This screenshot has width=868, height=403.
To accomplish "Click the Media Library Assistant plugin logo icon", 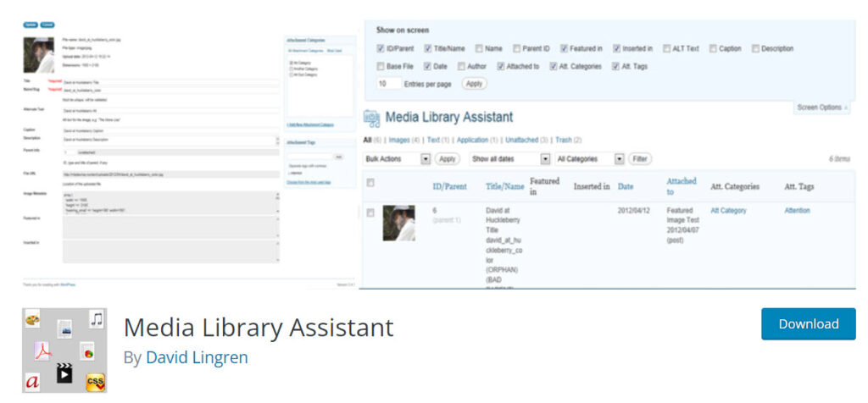I will pos(64,351).
